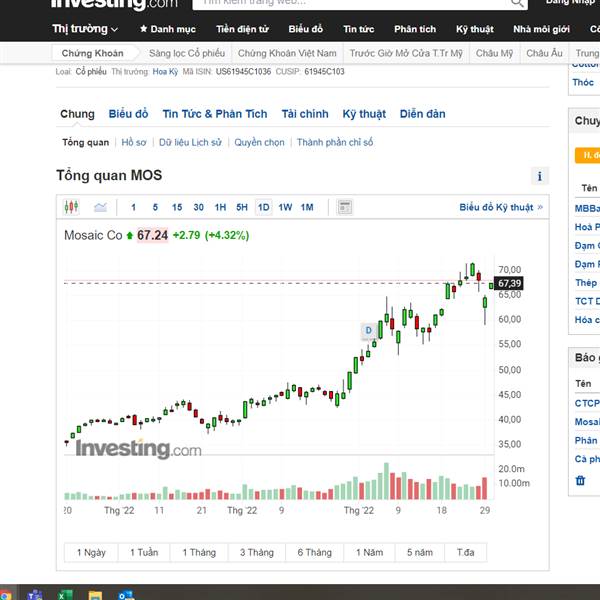This screenshot has width=600, height=600.
Task: Open the Châu Mỹ submenu
Action: click(x=494, y=53)
